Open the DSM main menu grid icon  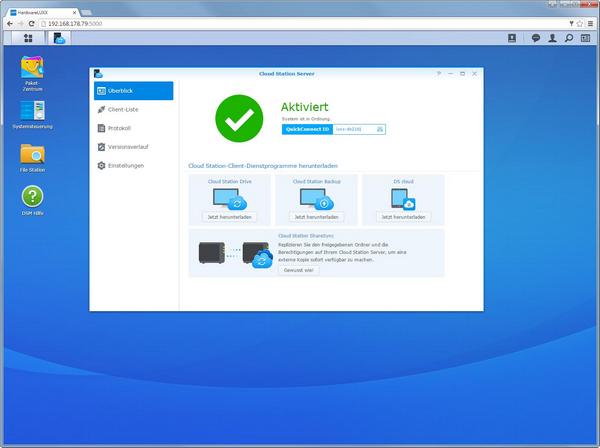(28, 38)
